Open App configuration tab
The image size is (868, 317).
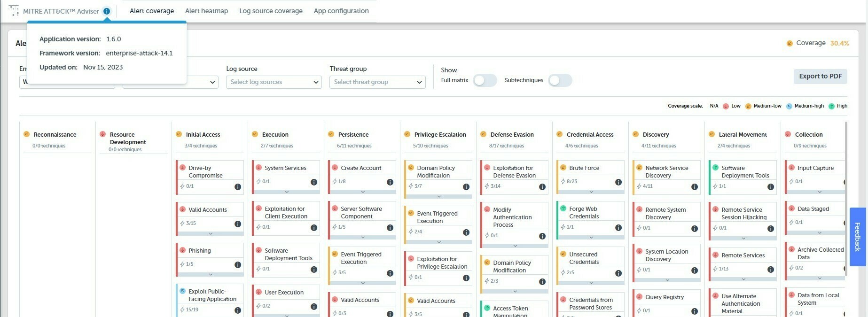coord(341,11)
